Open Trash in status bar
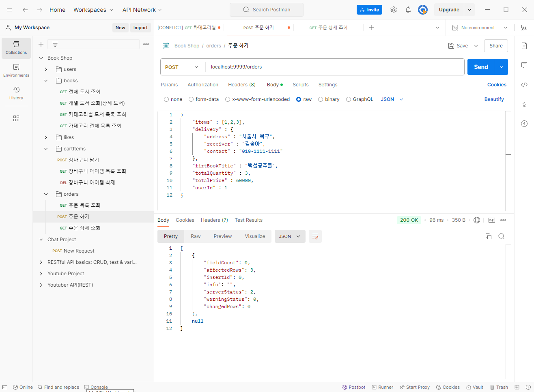534x392 pixels. 499,387
